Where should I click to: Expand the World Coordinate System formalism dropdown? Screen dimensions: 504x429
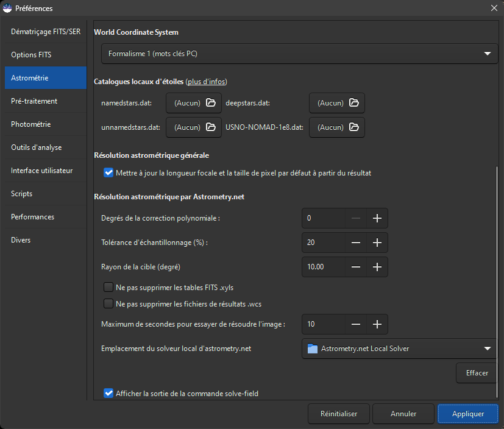pos(299,54)
